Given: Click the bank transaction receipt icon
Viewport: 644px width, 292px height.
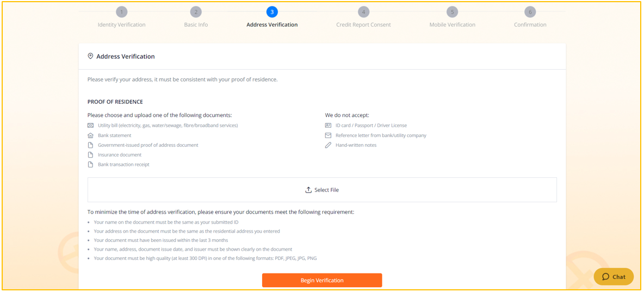Looking at the screenshot, I should point(91,165).
